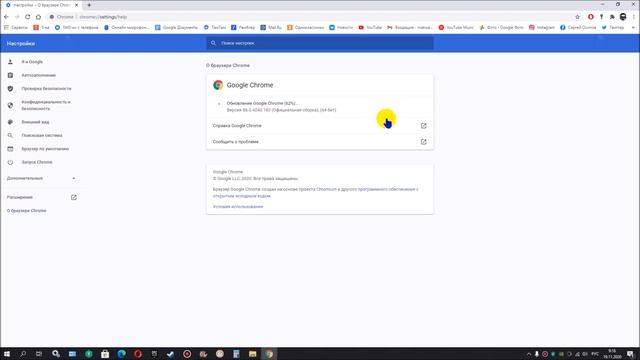Click the Chrome icon on the taskbar
The width and height of the screenshot is (640, 360).
tap(269, 354)
